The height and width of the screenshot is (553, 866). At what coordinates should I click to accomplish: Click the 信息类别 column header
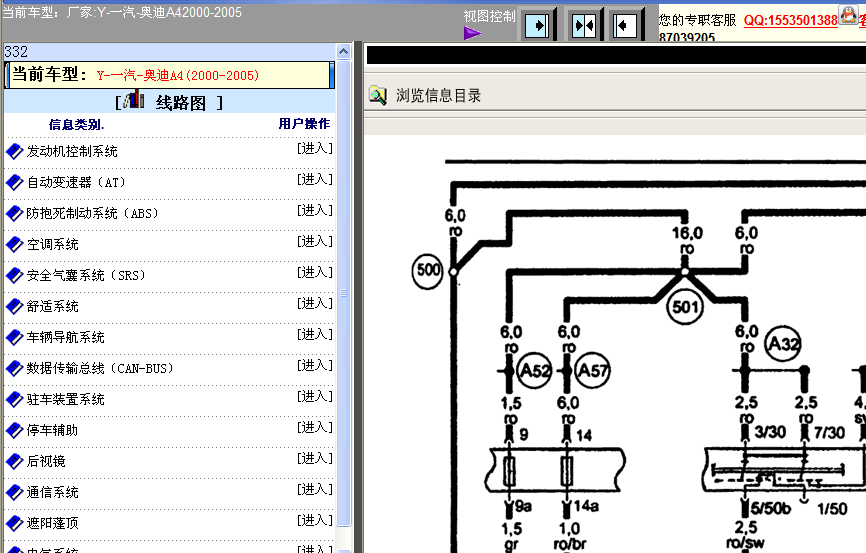click(x=76, y=124)
